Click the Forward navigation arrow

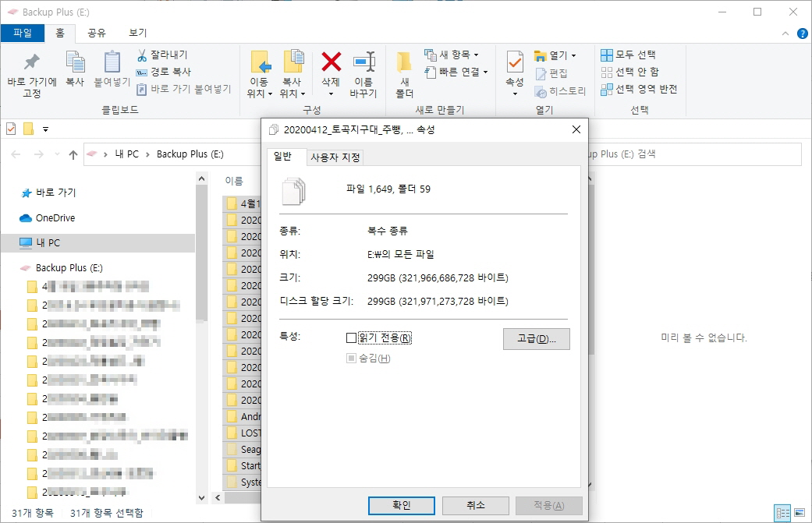(x=39, y=154)
